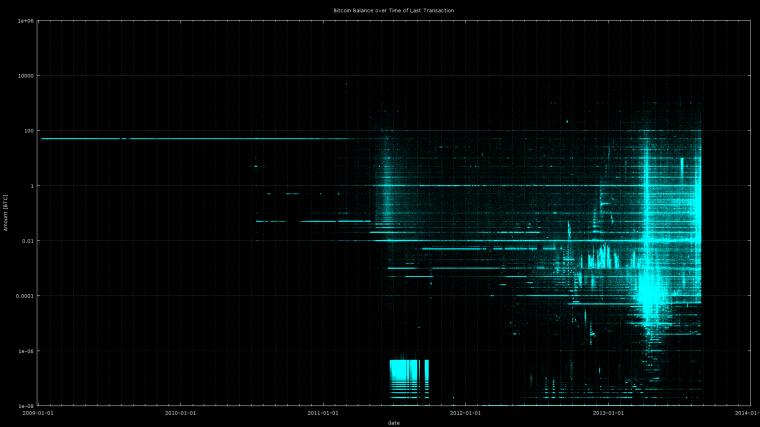
Task: Click the chart title about Bitcoin Balance
Action: (x=394, y=10)
